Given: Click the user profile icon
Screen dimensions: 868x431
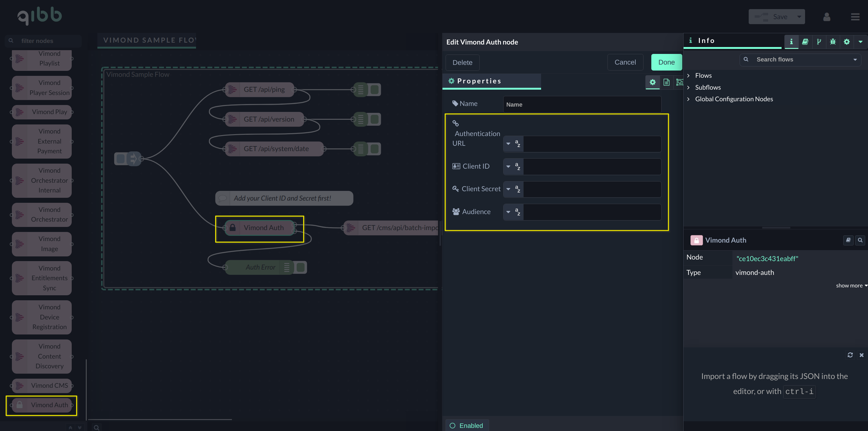Looking at the screenshot, I should [x=827, y=17].
